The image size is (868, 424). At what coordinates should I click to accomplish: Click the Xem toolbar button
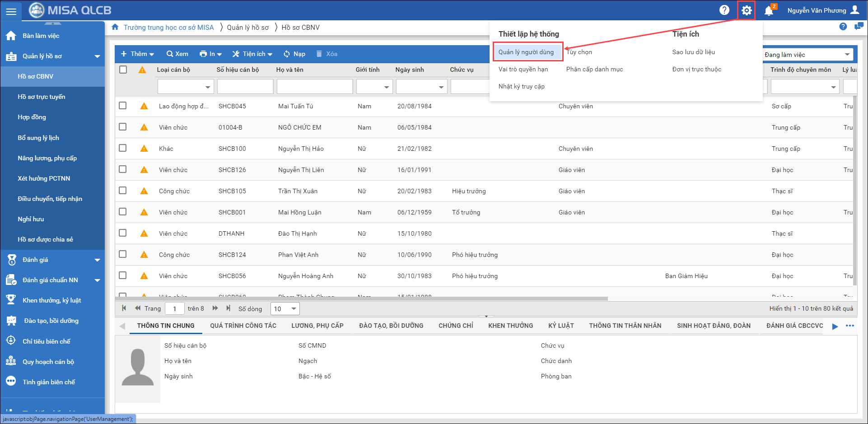[x=177, y=54]
